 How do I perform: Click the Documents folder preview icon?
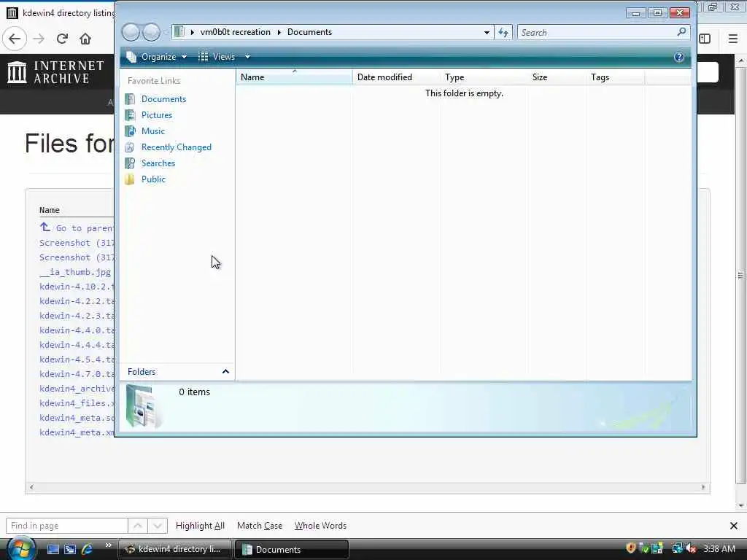click(x=144, y=407)
